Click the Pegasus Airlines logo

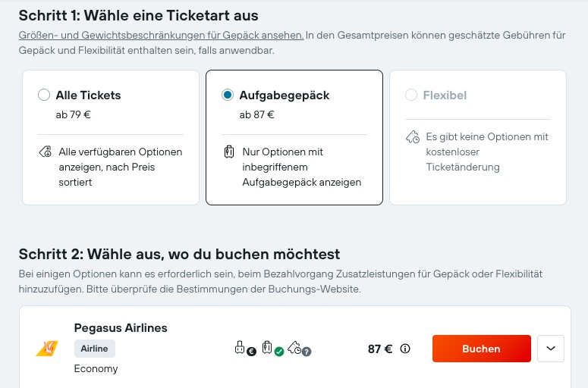[x=47, y=349]
